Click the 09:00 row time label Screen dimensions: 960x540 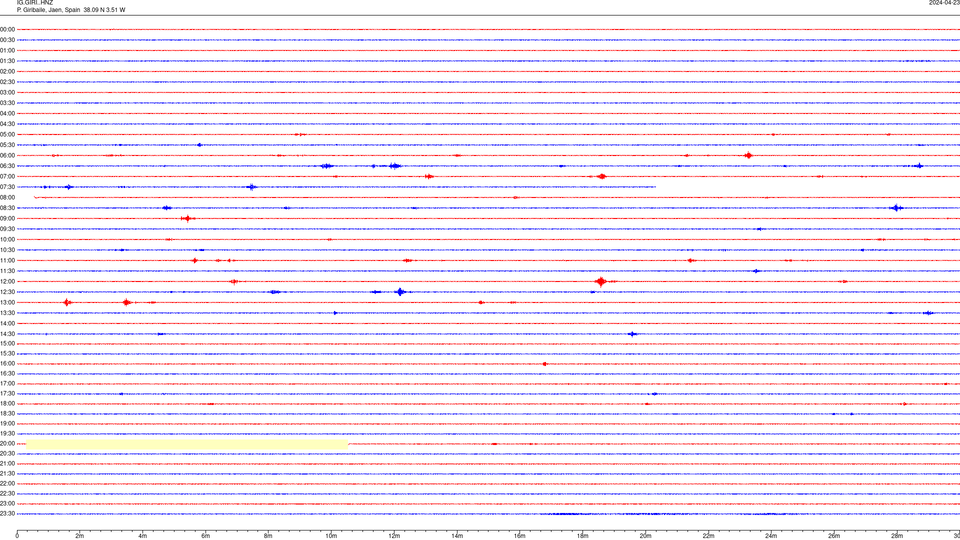pyautogui.click(x=7, y=219)
